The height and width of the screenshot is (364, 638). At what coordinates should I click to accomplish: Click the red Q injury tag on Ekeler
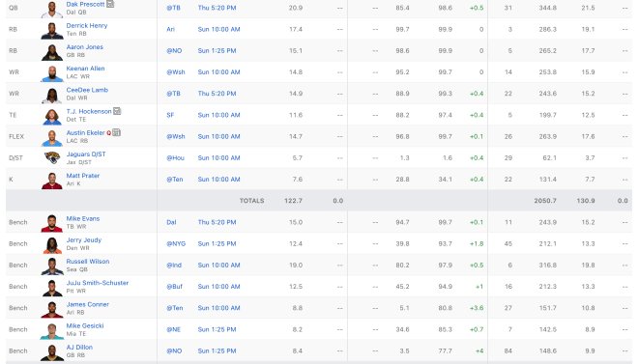[109, 133]
